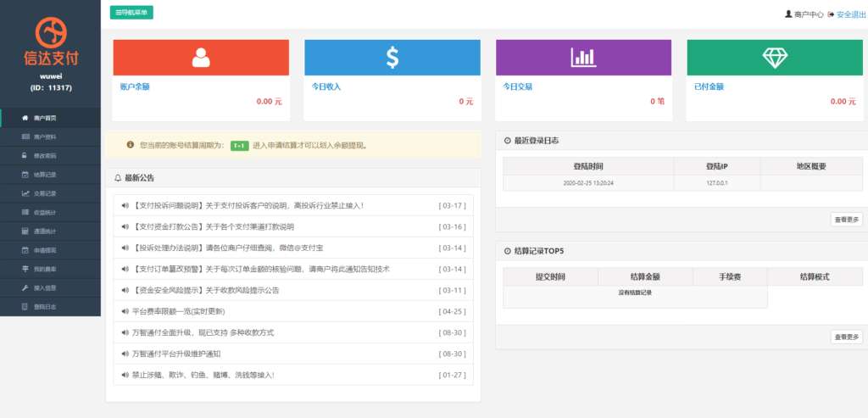Viewport: 868px width, 418px height.
Task: Click the 今日收入 label
Action: tap(326, 87)
